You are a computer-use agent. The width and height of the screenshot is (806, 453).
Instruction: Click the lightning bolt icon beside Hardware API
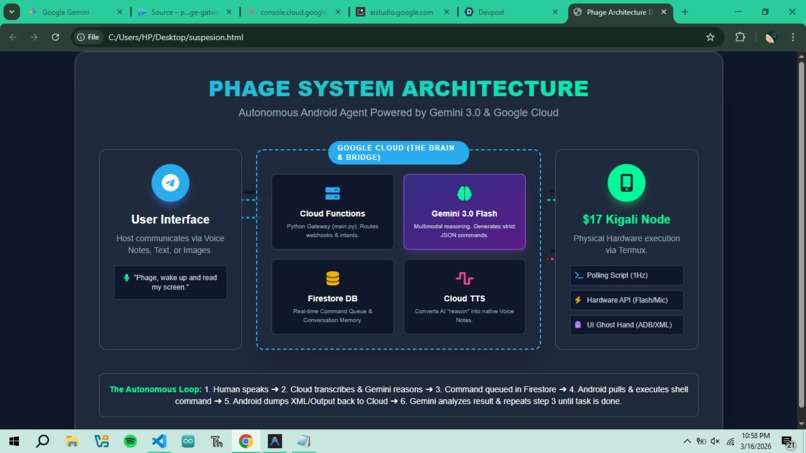[x=578, y=300]
